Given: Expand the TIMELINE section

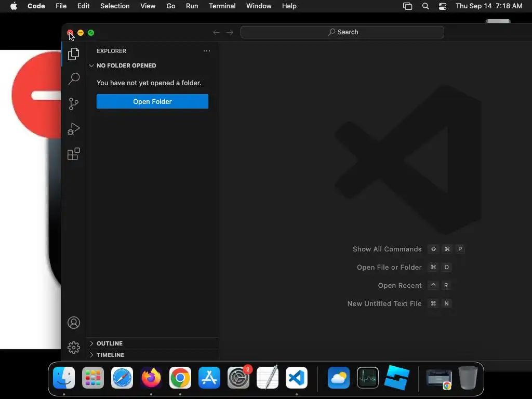Looking at the screenshot, I should tap(91, 354).
